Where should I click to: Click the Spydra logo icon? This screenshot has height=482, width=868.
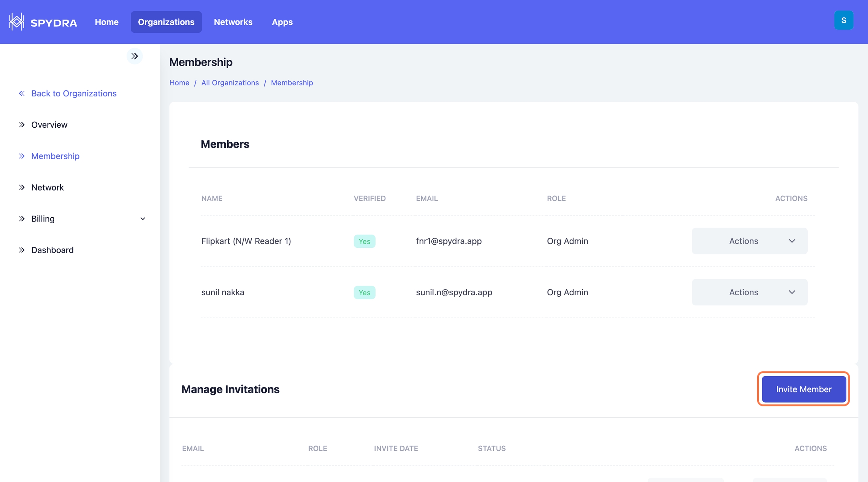pyautogui.click(x=17, y=22)
